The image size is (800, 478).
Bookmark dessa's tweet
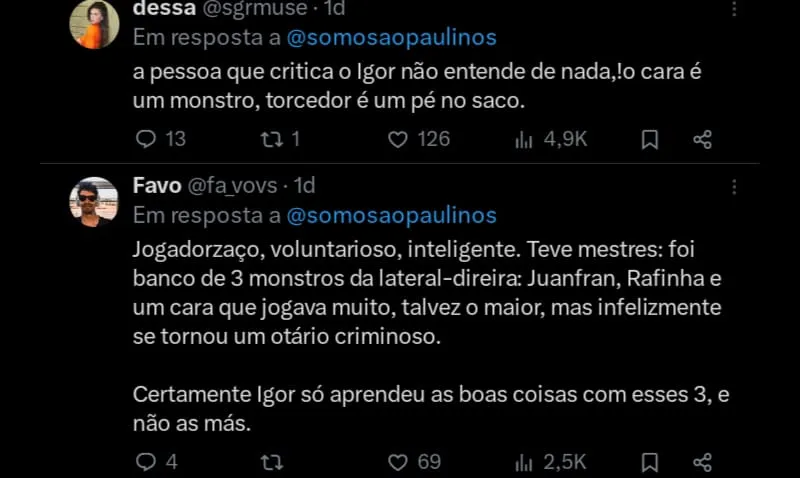click(649, 139)
